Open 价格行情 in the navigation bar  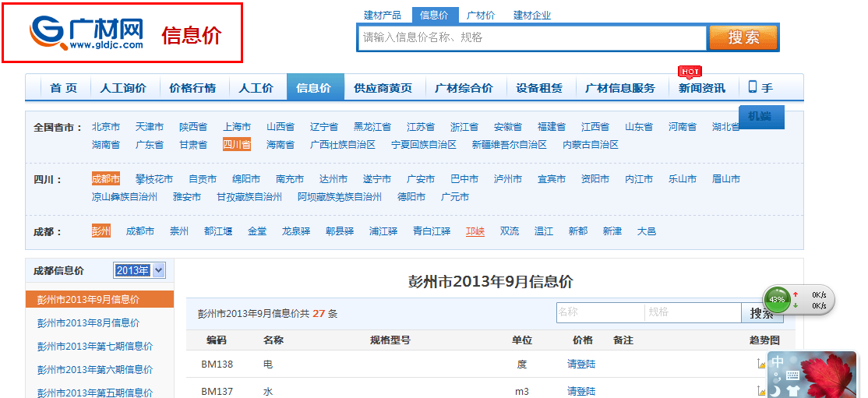click(x=192, y=87)
